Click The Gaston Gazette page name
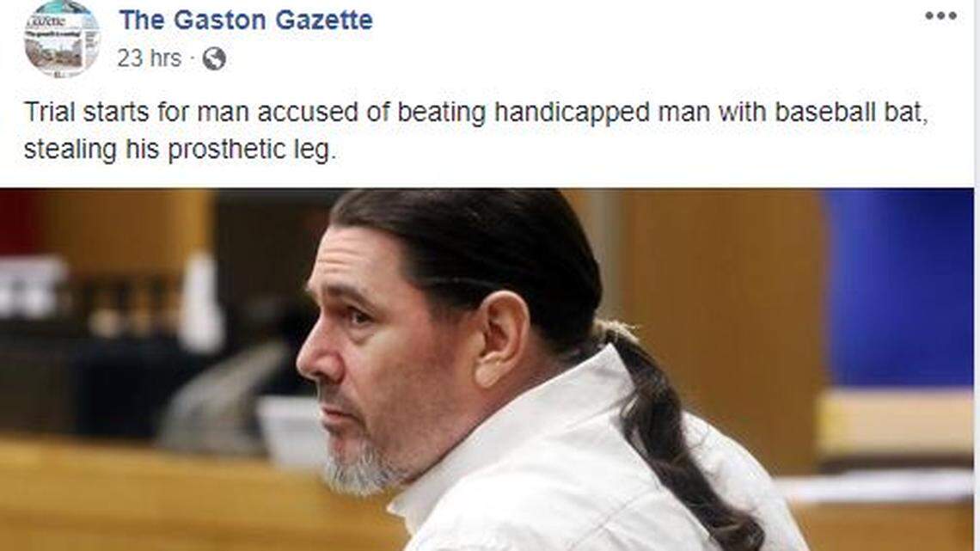Image resolution: width=980 pixels, height=551 pixels. tap(246, 20)
